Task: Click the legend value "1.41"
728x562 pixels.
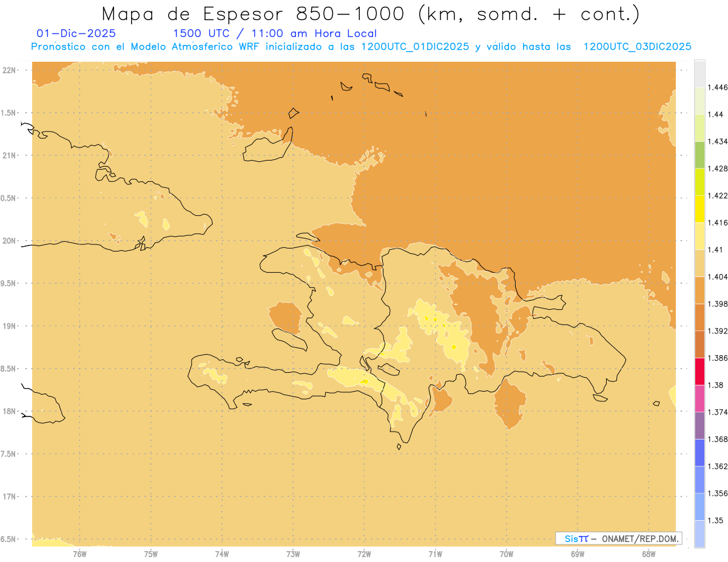Action: point(715,250)
